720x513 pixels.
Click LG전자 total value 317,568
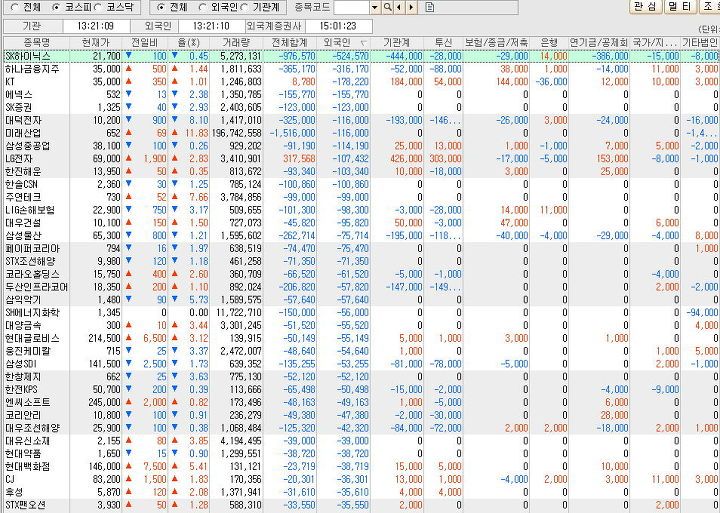pyautogui.click(x=299, y=158)
